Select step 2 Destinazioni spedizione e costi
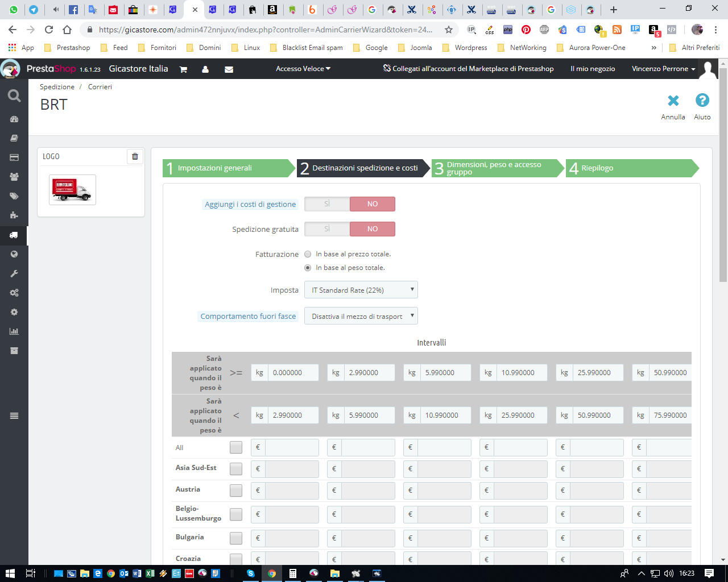Viewport: 728px width, 582px height. point(363,168)
